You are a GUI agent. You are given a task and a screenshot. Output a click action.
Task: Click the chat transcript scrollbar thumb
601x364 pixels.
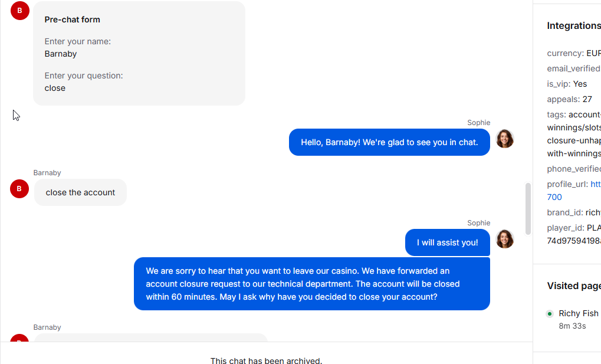click(x=528, y=209)
